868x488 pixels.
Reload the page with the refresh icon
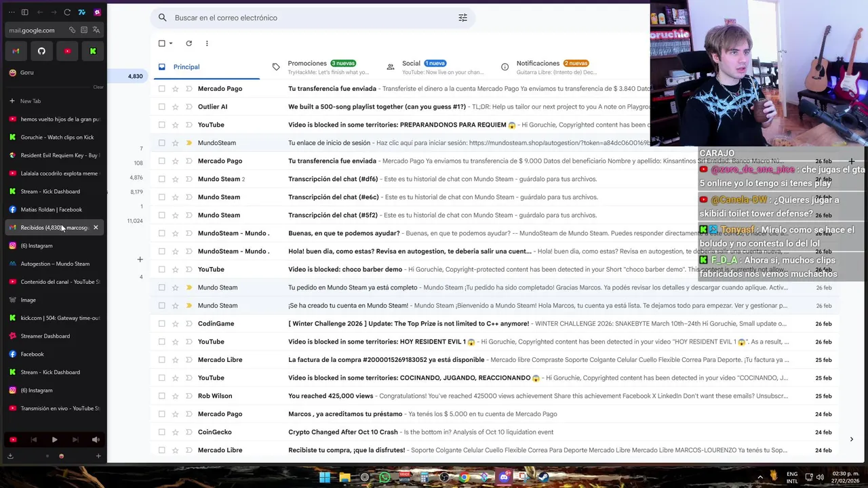click(67, 12)
